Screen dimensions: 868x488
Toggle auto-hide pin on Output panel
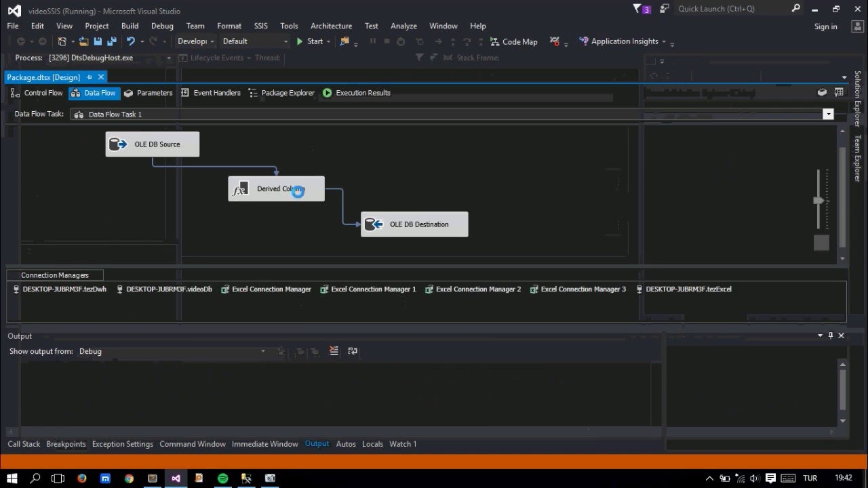[831, 335]
